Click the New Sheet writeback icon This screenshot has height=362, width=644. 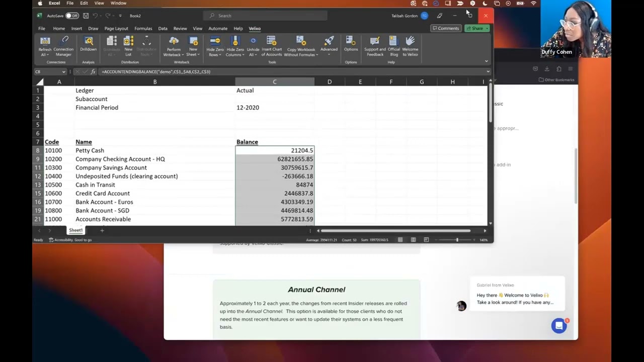pyautogui.click(x=193, y=41)
